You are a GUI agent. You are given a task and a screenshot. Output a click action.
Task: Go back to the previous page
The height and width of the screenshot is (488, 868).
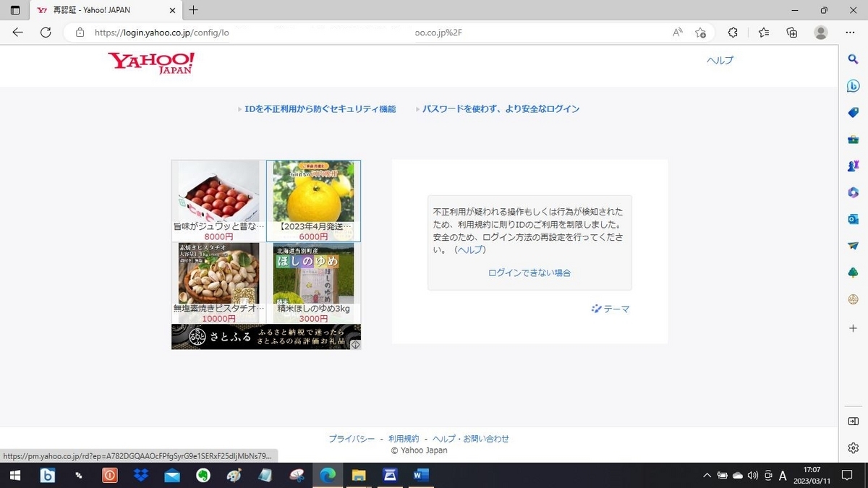18,33
